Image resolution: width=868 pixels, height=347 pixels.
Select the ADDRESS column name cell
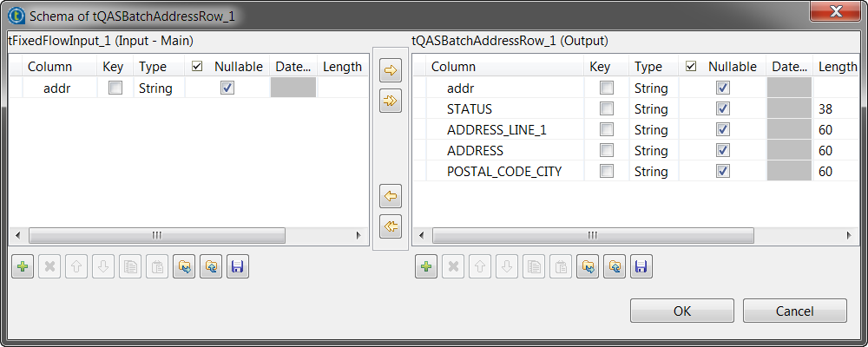505,151
